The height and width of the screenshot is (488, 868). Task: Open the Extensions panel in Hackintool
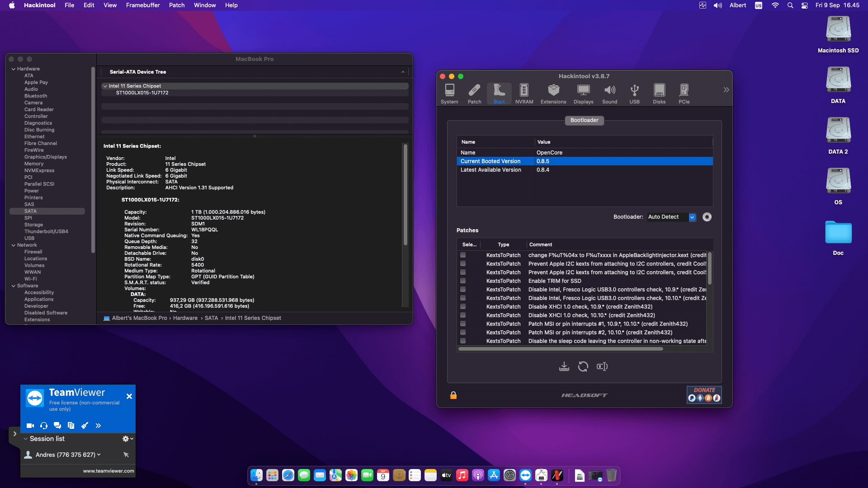(553, 93)
